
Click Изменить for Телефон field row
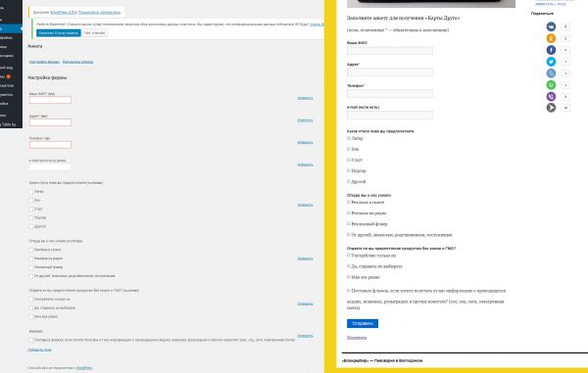tap(305, 142)
